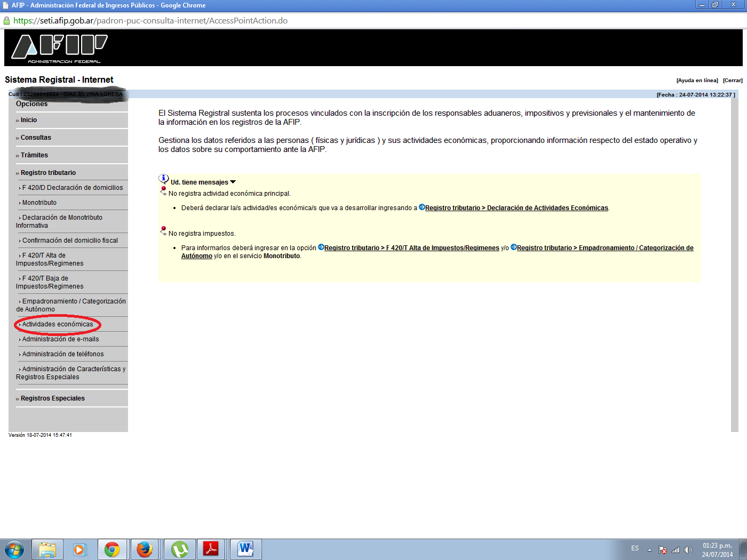Switch to Google Chrome taskbar icon

point(112,549)
